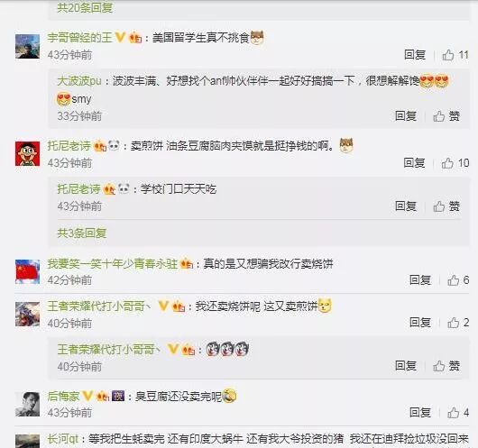Image resolution: width=478 pixels, height=448 pixels.
Task: Open the red flag avatar profile
Action: (27, 271)
